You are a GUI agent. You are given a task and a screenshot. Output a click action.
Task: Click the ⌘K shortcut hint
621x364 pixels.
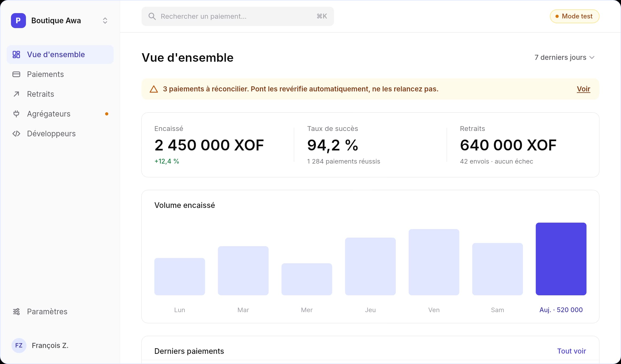click(322, 16)
